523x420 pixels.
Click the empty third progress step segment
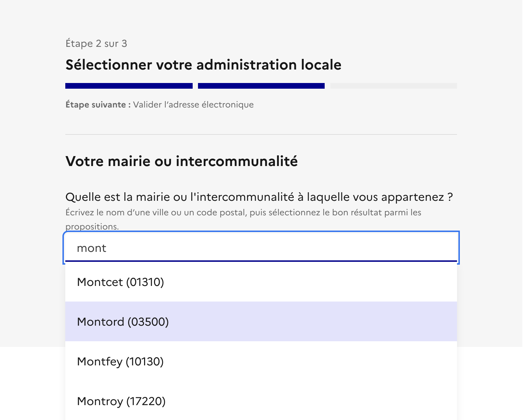[x=393, y=86]
